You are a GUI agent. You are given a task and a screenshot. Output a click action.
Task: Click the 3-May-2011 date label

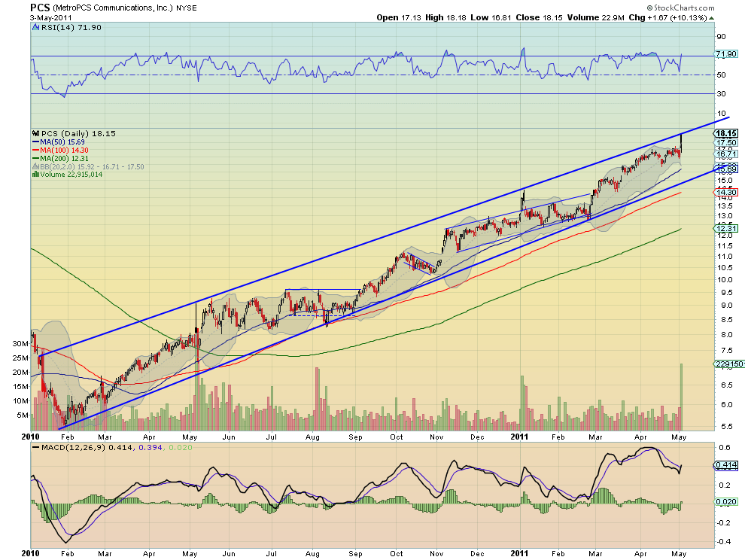point(51,17)
